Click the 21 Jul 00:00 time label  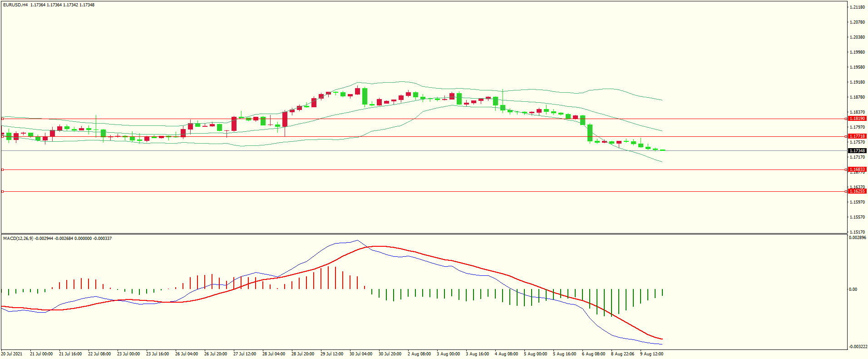tap(41, 354)
